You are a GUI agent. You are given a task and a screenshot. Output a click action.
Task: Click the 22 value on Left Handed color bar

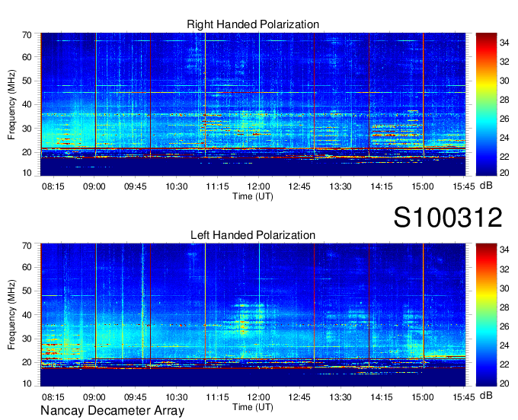click(x=504, y=364)
